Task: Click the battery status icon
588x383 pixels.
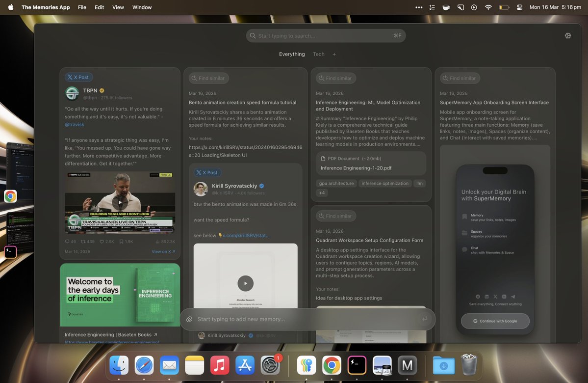Action: coord(504,7)
